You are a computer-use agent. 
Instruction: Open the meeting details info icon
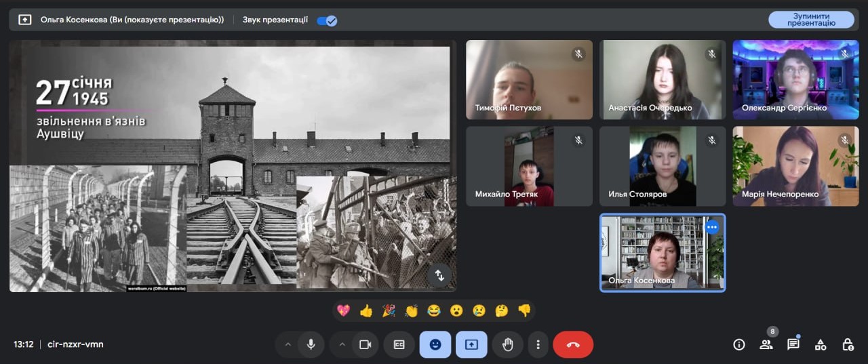(739, 344)
